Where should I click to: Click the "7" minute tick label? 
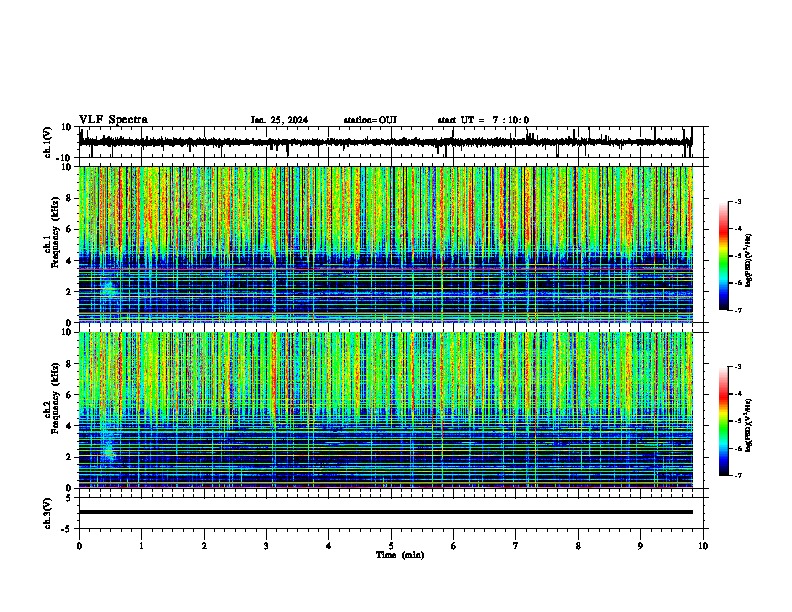(x=516, y=546)
